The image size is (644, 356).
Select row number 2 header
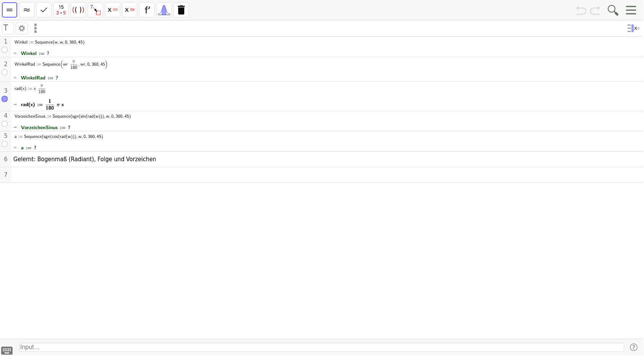6,64
